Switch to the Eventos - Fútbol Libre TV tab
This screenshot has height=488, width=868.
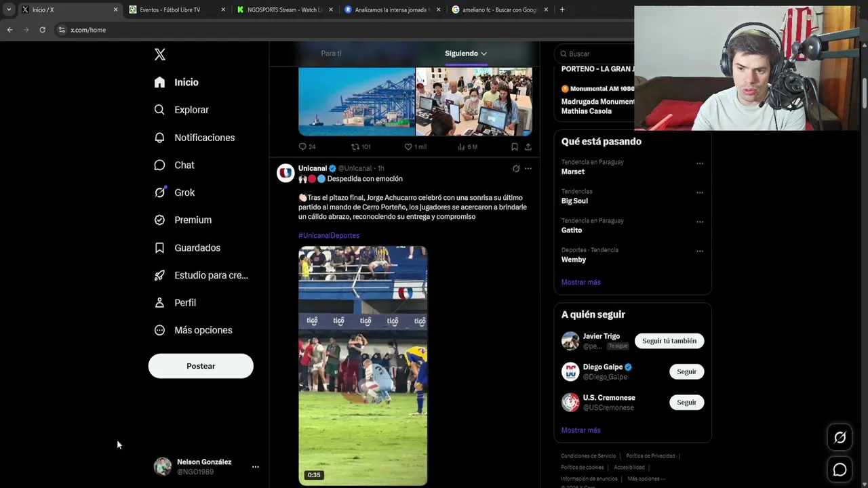[176, 9]
